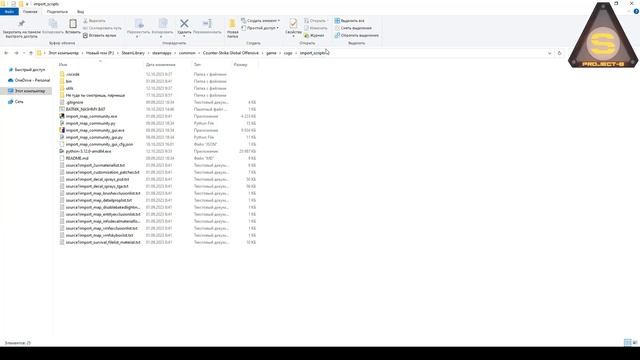
Task: Jump to Counter-Strike Global Offensive breadcrumb
Action: pyautogui.click(x=231, y=53)
